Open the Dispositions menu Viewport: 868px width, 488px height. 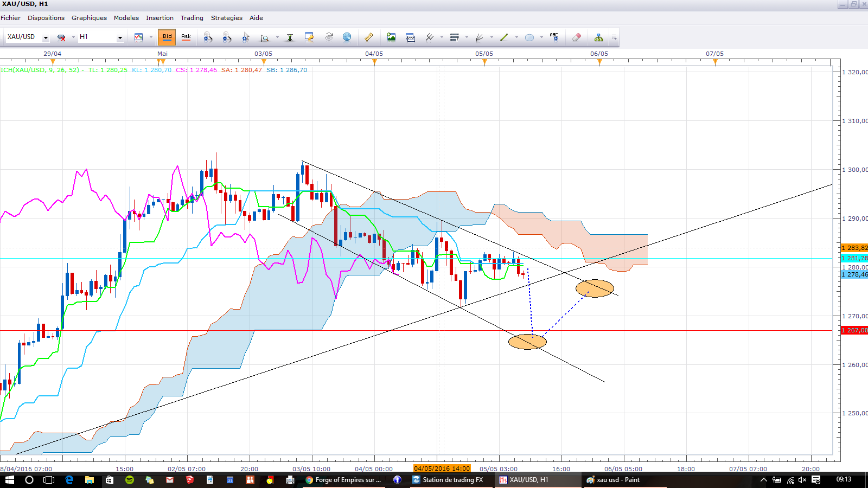(46, 18)
